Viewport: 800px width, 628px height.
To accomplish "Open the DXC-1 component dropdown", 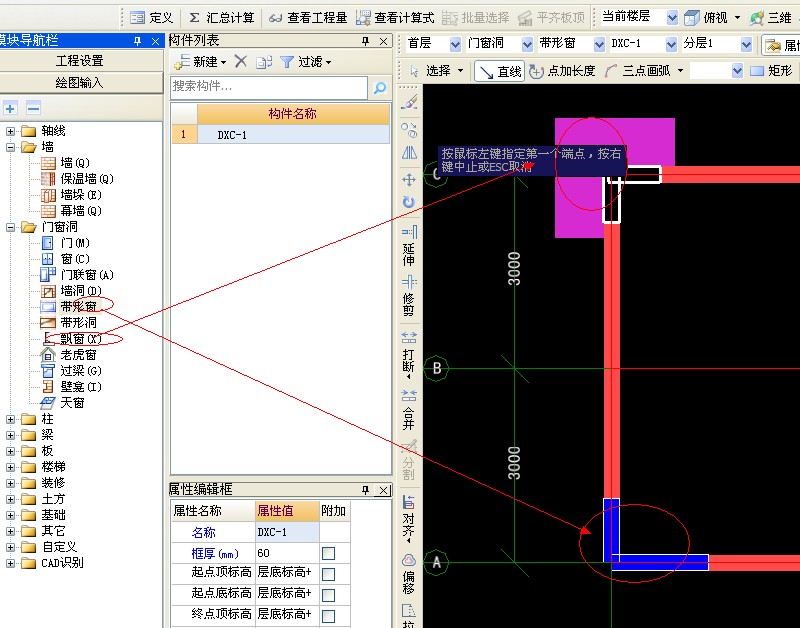I will click(x=671, y=44).
